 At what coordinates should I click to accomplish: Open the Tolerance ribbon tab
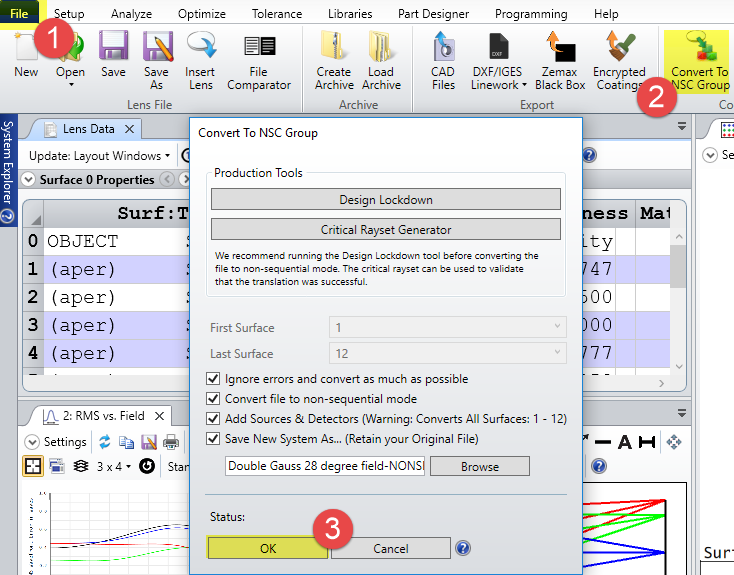277,14
